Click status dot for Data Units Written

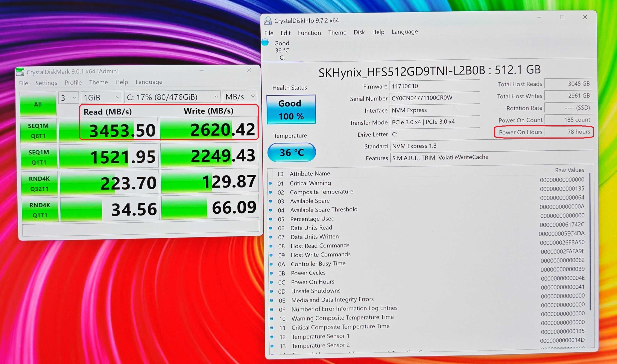tap(271, 237)
